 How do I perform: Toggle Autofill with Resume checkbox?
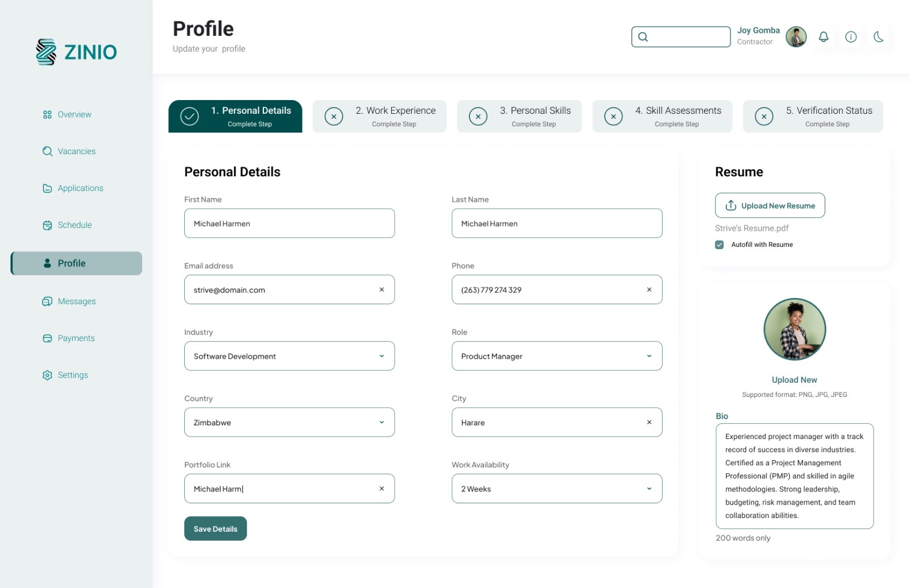pyautogui.click(x=719, y=245)
